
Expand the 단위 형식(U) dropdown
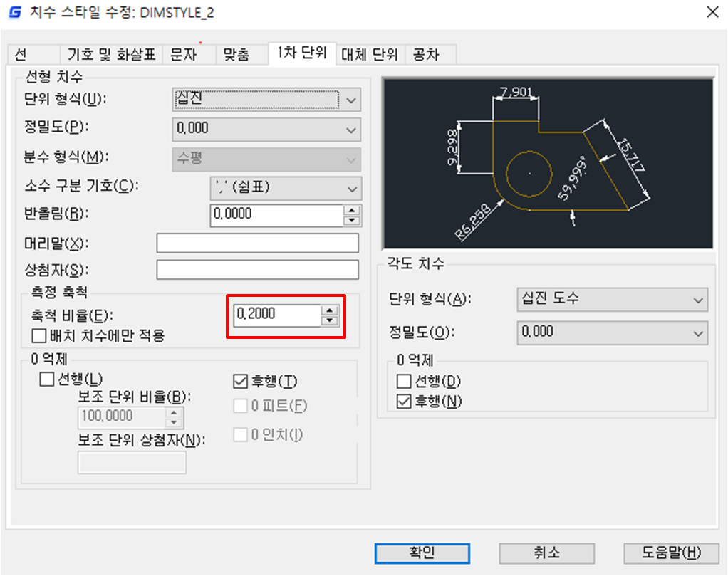point(266,100)
